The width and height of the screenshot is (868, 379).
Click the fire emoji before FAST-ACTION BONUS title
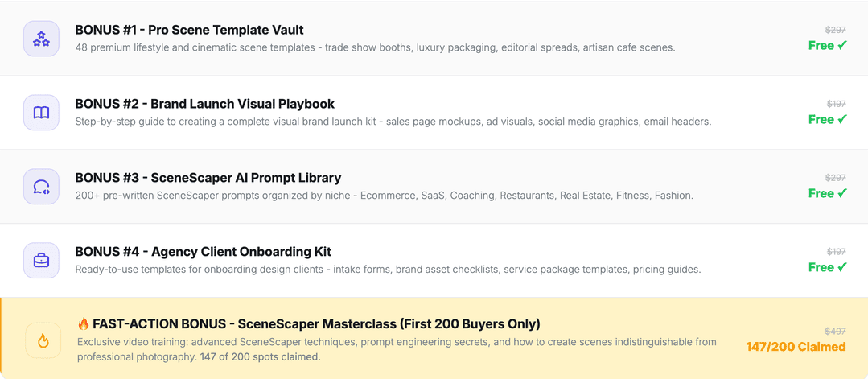tap(84, 324)
